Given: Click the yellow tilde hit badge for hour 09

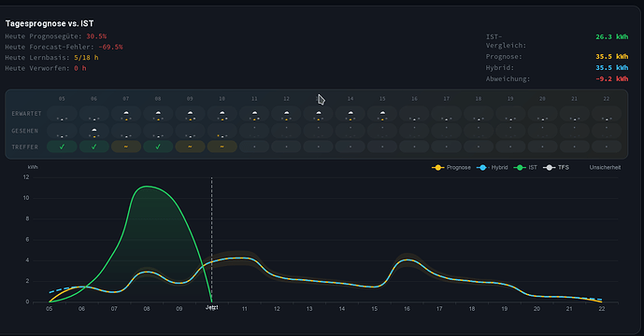Looking at the screenshot, I should (190, 147).
